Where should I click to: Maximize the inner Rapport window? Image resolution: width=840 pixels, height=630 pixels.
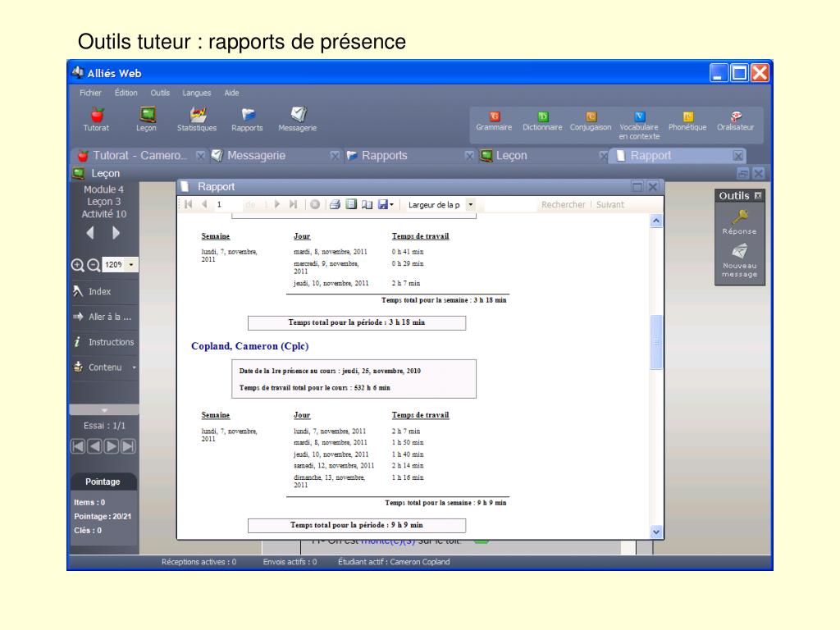click(637, 186)
